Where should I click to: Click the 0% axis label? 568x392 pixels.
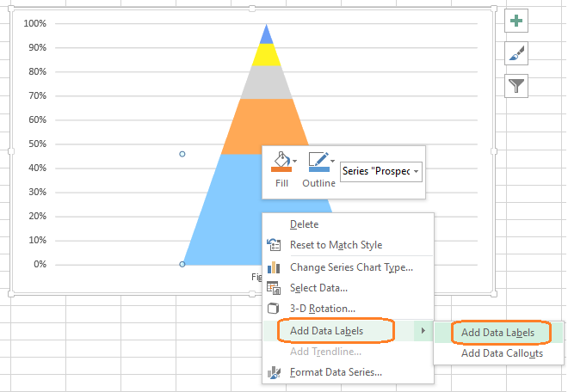(40, 264)
